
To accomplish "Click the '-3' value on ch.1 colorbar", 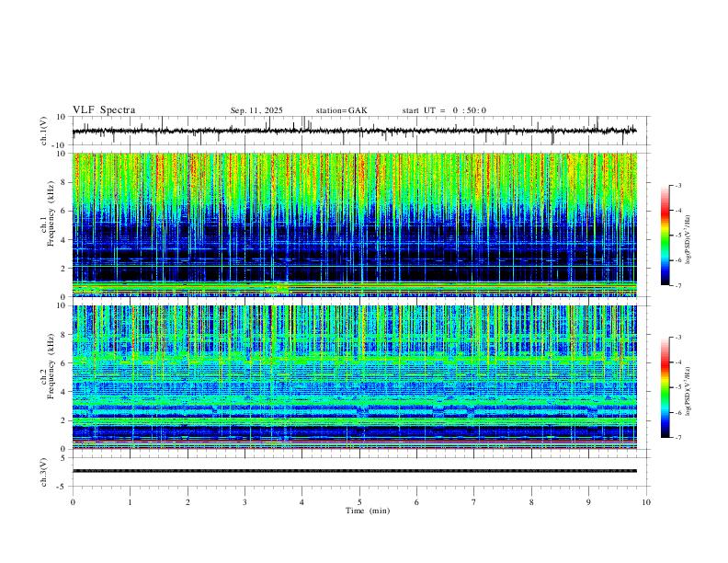I will click(x=677, y=185).
